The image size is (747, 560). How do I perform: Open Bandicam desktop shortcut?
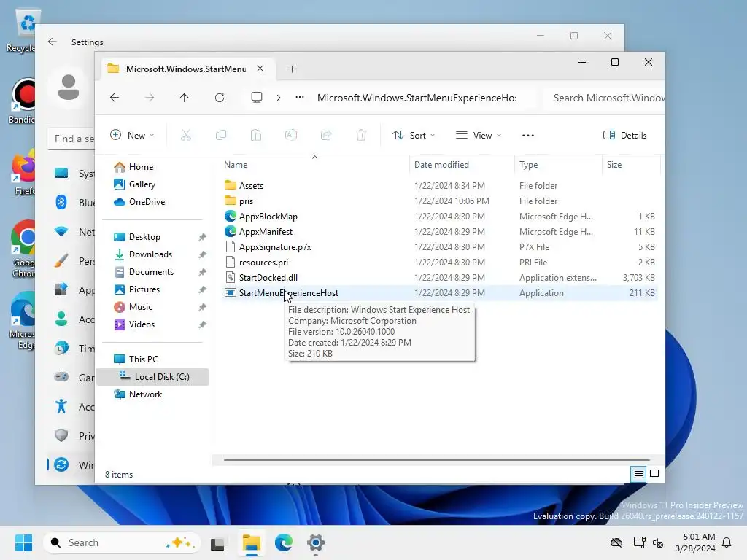(x=23, y=101)
